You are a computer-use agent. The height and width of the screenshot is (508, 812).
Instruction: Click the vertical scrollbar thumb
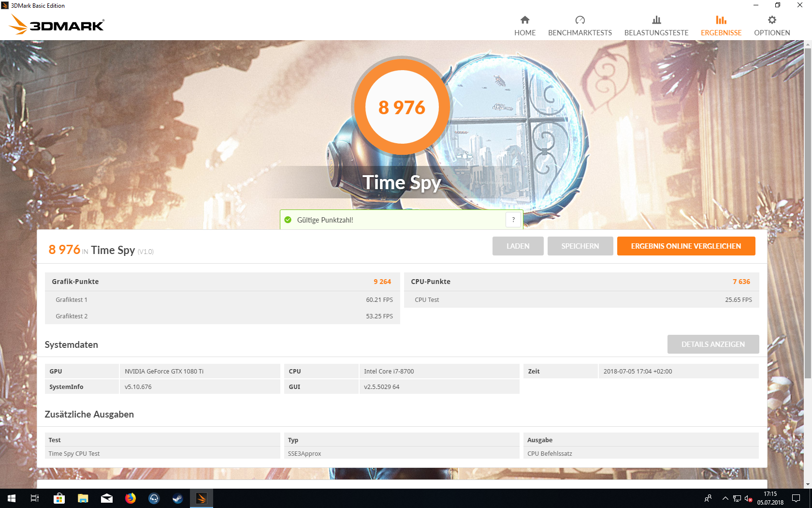point(808,213)
